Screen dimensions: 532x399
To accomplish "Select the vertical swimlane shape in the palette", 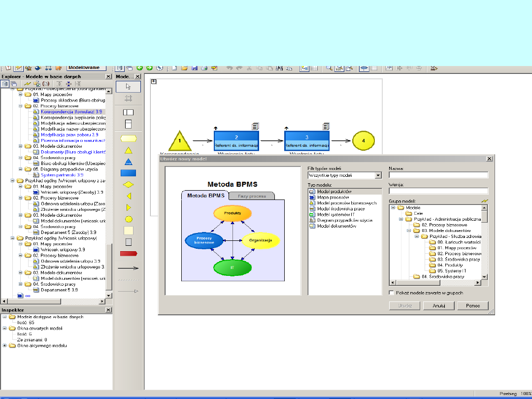I will (x=128, y=124).
